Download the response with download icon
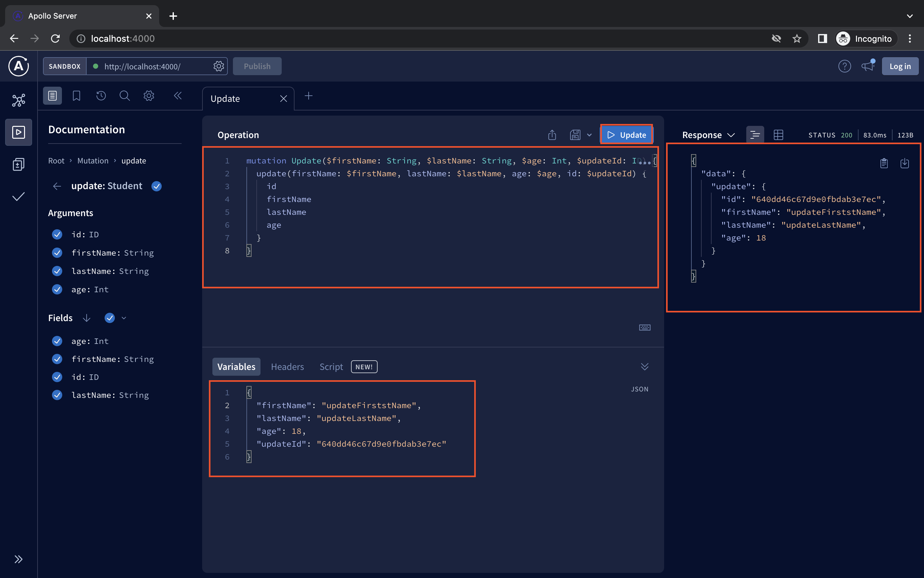Screen dimensions: 924x578 pos(904,163)
